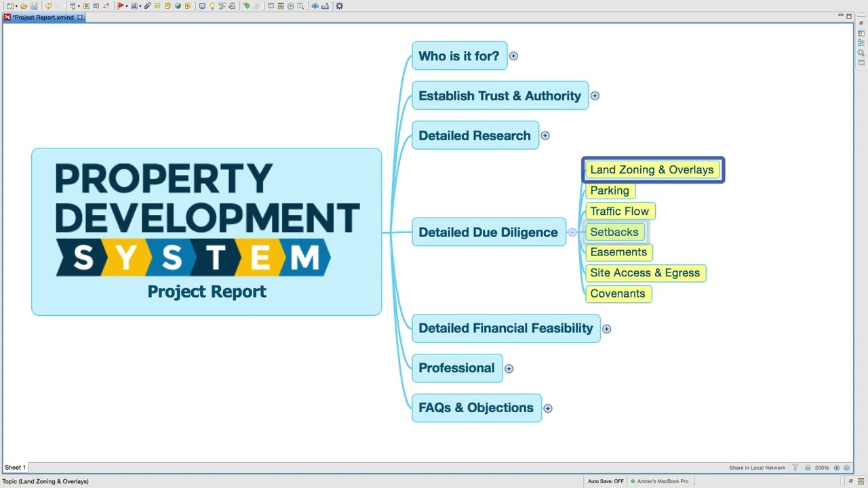The image size is (868, 488).
Task: Zoom in with the plus button beside 200%
Action: [x=837, y=468]
